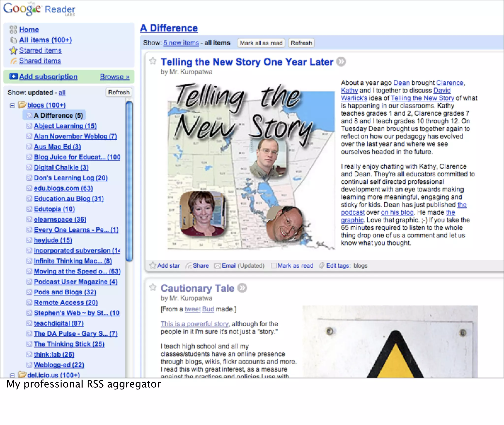The width and height of the screenshot is (504, 425).
Task: Click Refresh button in the feed header
Action: click(301, 43)
